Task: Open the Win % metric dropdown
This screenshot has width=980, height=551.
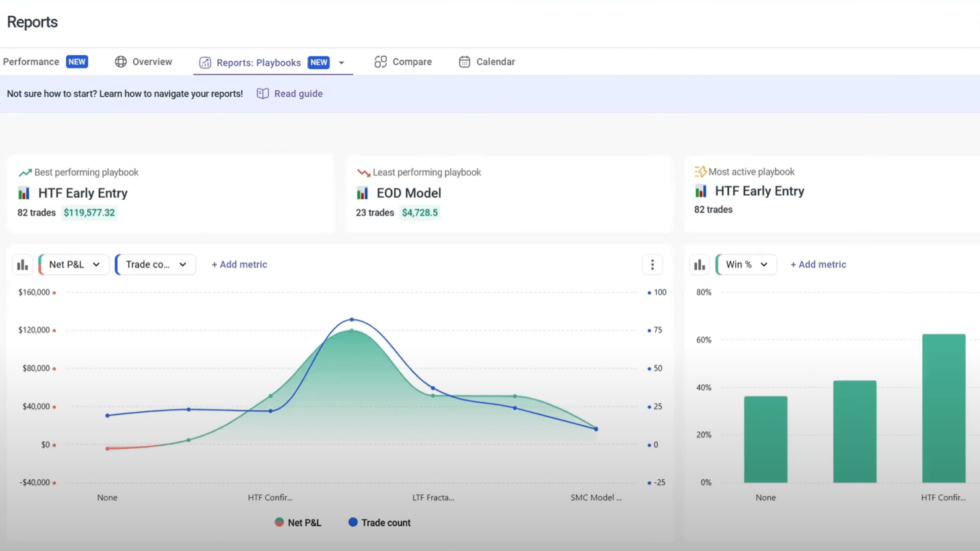Action: [746, 265]
